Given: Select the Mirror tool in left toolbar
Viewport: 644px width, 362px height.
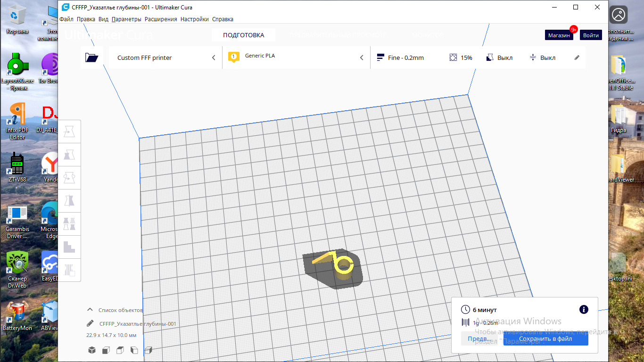Looking at the screenshot, I should (x=69, y=201).
